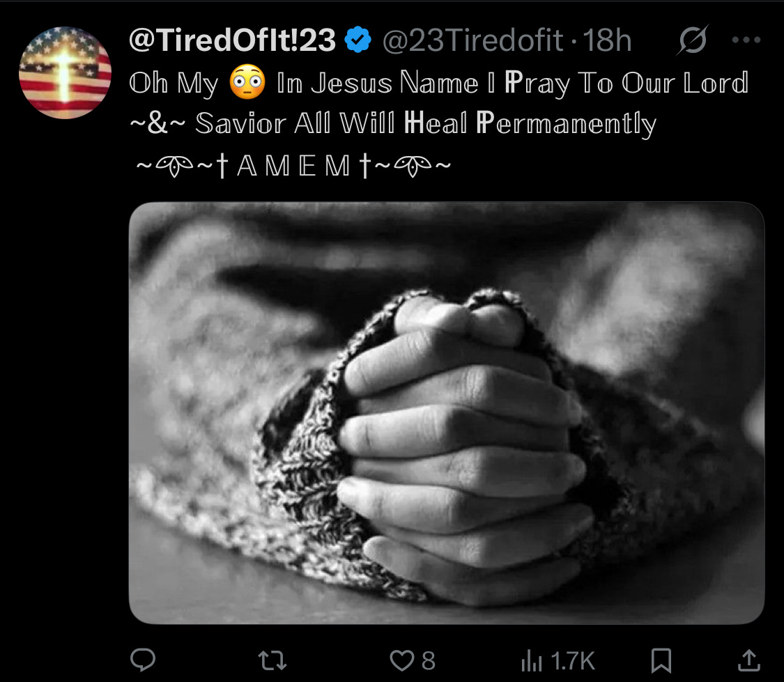The width and height of the screenshot is (784, 682).
Task: Open the reply speech bubble icon
Action: (143, 660)
